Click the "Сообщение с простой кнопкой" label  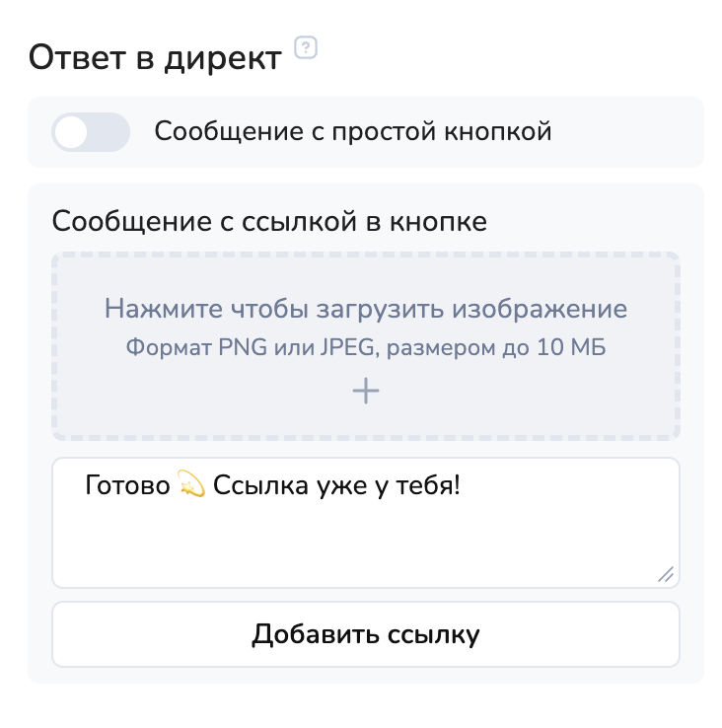(352, 132)
